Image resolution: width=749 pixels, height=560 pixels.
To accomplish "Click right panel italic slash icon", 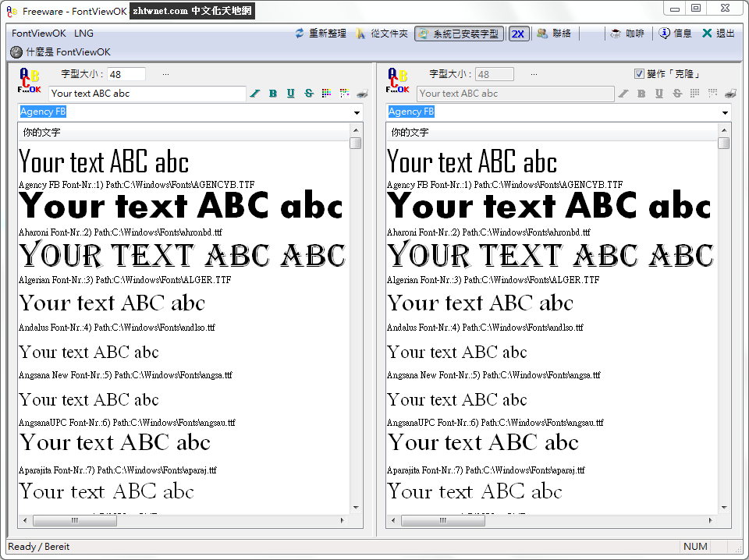I will point(623,94).
